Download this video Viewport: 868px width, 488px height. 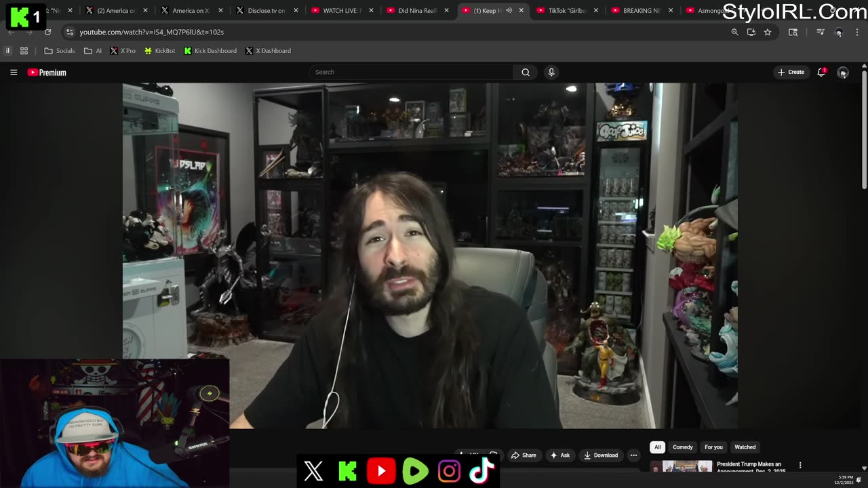click(x=601, y=455)
